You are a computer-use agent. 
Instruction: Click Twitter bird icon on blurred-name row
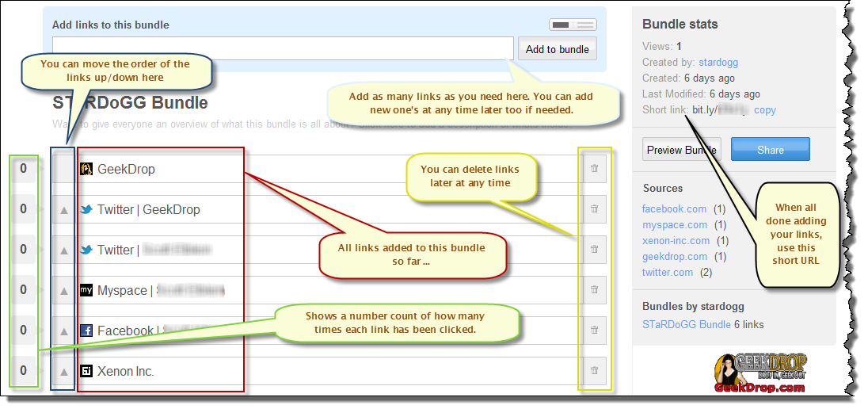[x=86, y=250]
